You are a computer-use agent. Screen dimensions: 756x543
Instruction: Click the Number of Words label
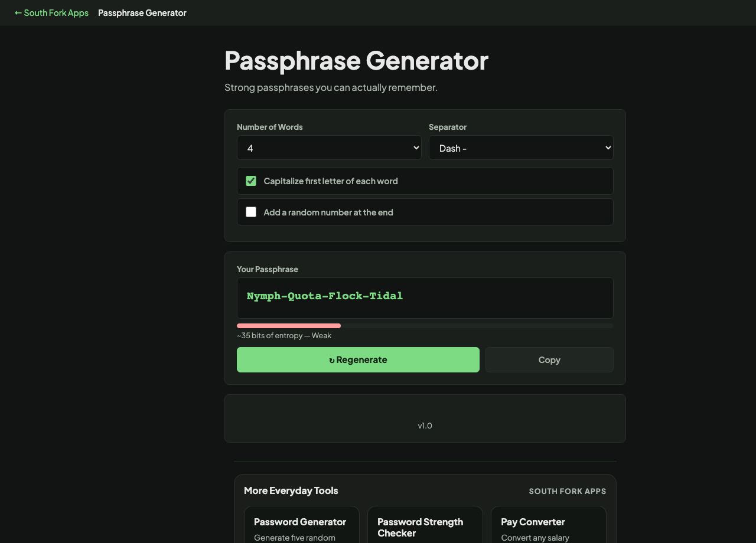tap(270, 127)
